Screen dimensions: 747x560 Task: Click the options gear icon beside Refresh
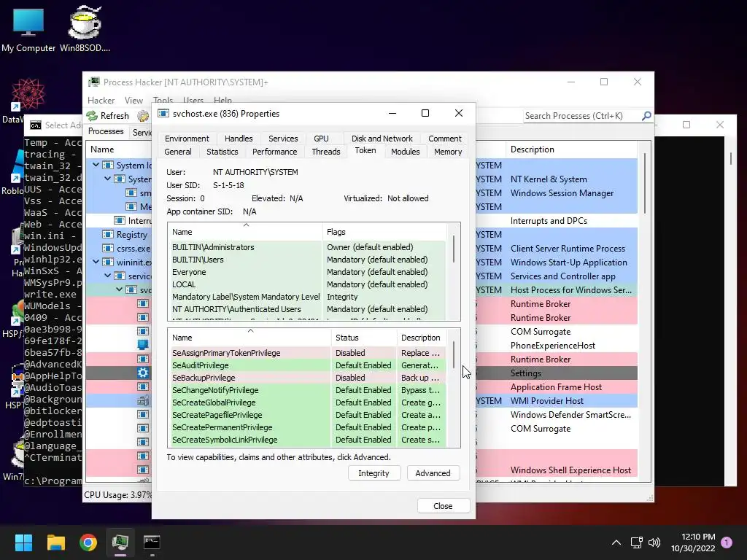click(x=142, y=116)
